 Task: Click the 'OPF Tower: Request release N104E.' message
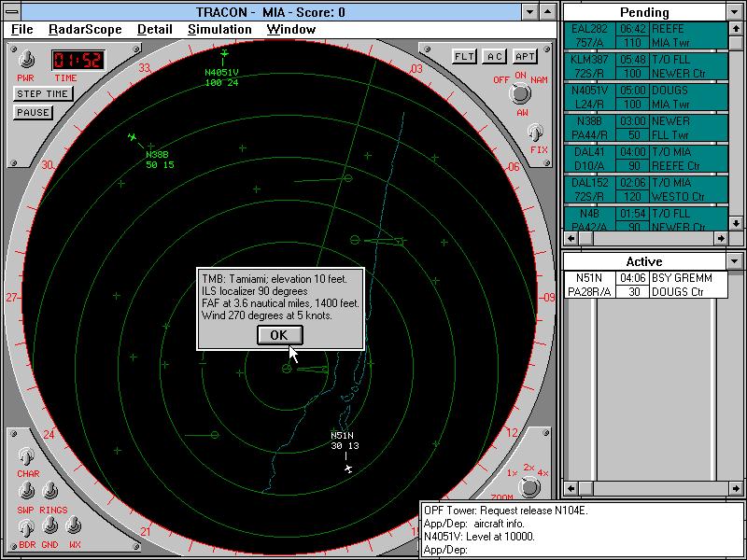506,511
